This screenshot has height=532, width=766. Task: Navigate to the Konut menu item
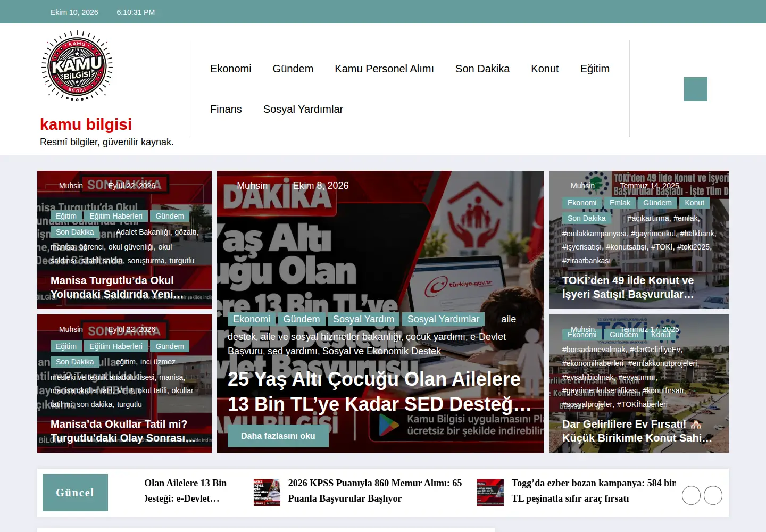click(545, 69)
